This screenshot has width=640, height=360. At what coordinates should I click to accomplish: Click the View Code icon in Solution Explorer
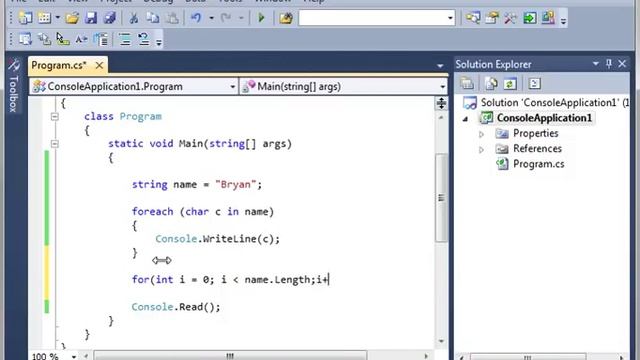tap(534, 84)
